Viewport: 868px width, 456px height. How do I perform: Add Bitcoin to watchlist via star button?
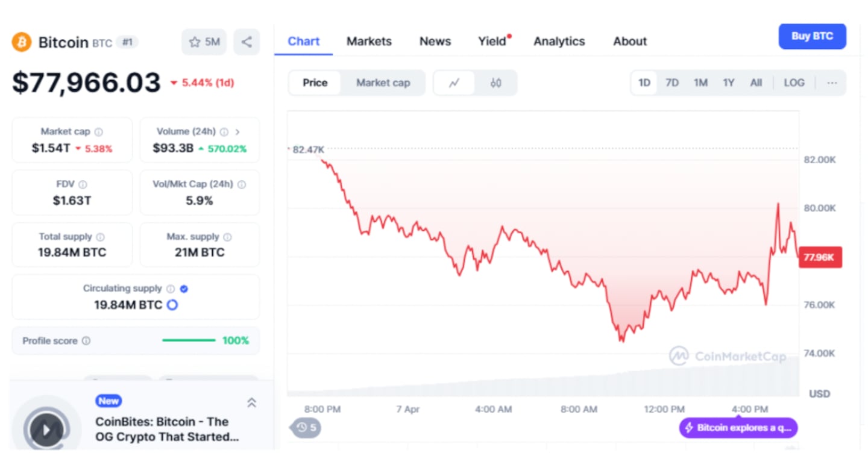[x=204, y=42]
